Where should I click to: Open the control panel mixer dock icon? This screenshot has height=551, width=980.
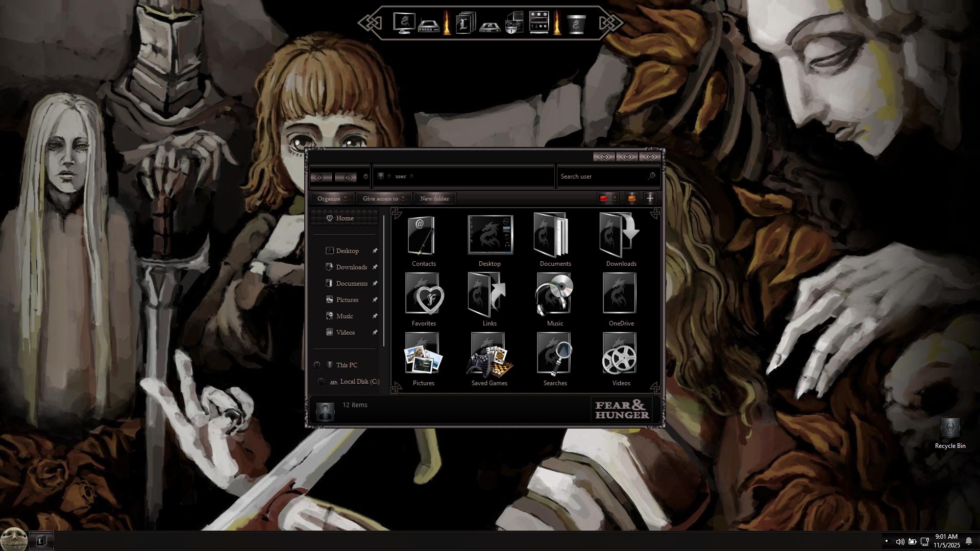(538, 23)
